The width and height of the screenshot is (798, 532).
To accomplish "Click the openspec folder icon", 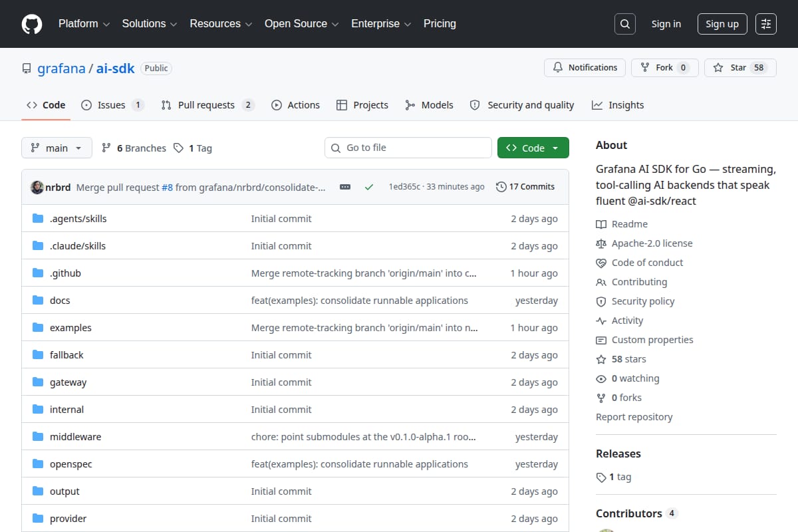I will pyautogui.click(x=38, y=464).
